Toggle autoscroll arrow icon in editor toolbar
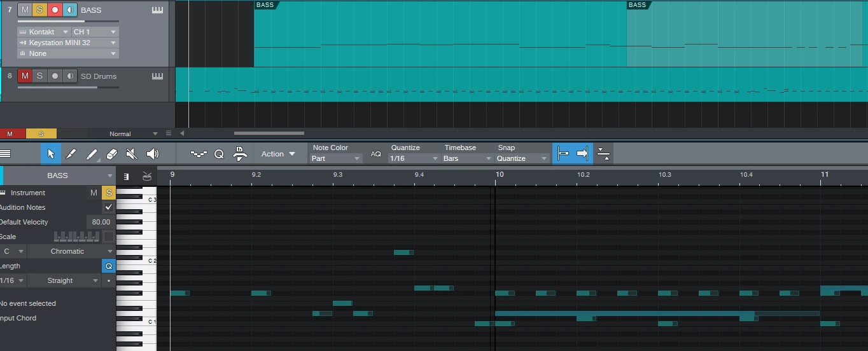Viewport: 868px width, 351px height. pyautogui.click(x=582, y=154)
